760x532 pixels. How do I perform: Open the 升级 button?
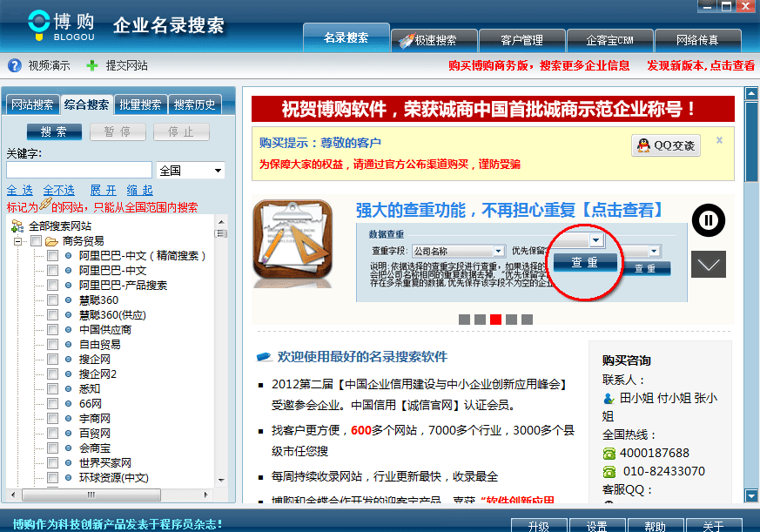point(539,526)
